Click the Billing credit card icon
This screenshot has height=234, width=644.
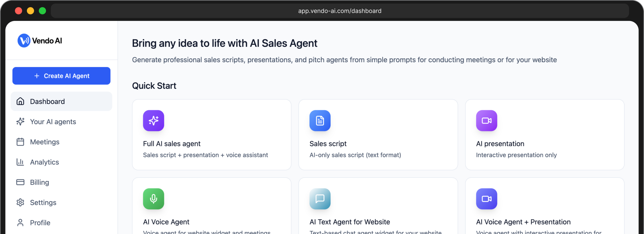pyautogui.click(x=20, y=182)
